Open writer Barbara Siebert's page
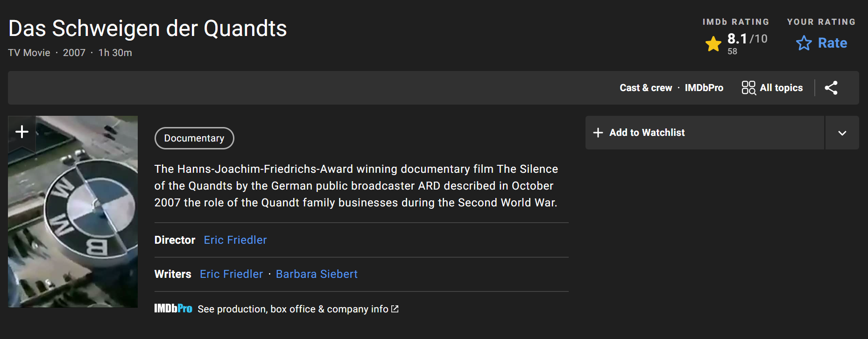This screenshot has height=339, width=868. 317,274
